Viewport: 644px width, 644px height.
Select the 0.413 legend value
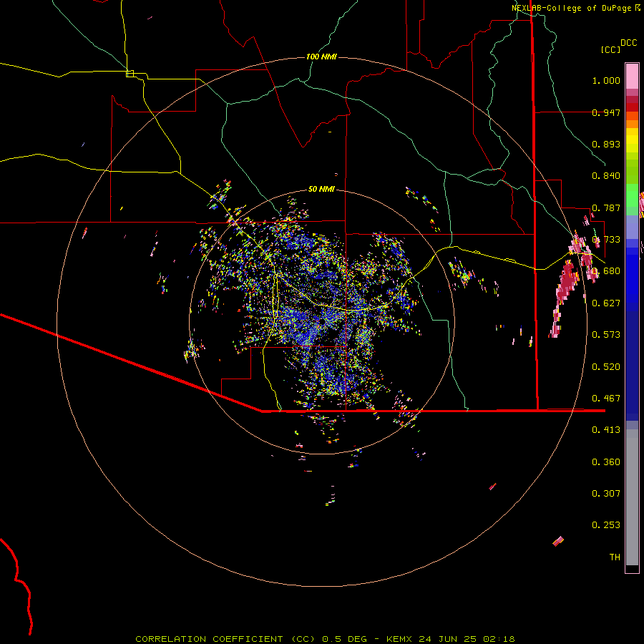pos(606,430)
